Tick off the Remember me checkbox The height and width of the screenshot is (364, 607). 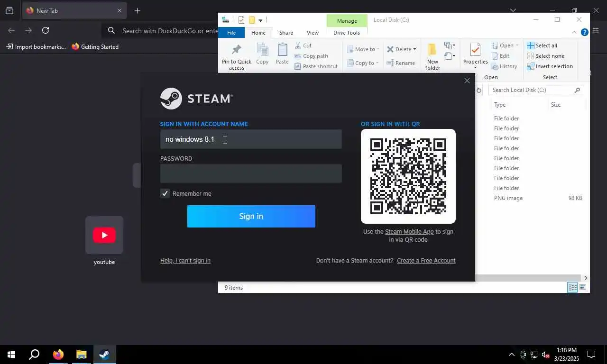tap(165, 193)
